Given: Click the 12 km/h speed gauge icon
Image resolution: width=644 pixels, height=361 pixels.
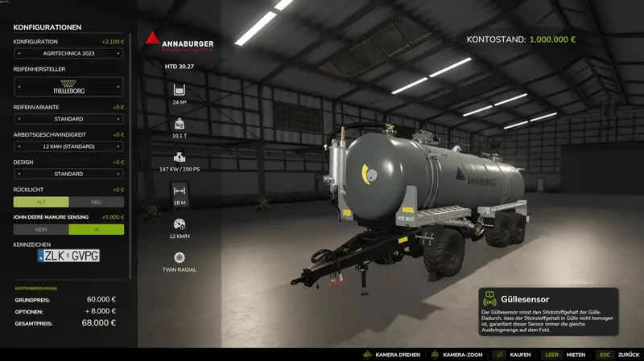Looking at the screenshot, I should pyautogui.click(x=179, y=224).
